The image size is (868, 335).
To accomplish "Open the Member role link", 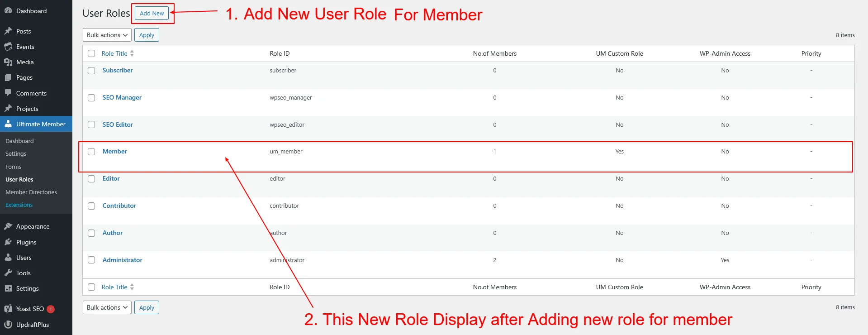I will click(115, 151).
